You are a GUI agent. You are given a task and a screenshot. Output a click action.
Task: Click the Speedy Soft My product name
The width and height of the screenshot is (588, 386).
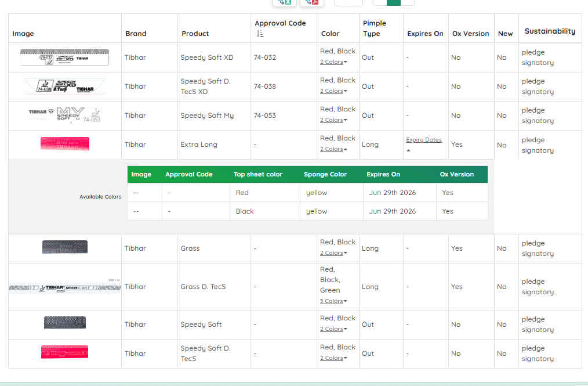207,116
